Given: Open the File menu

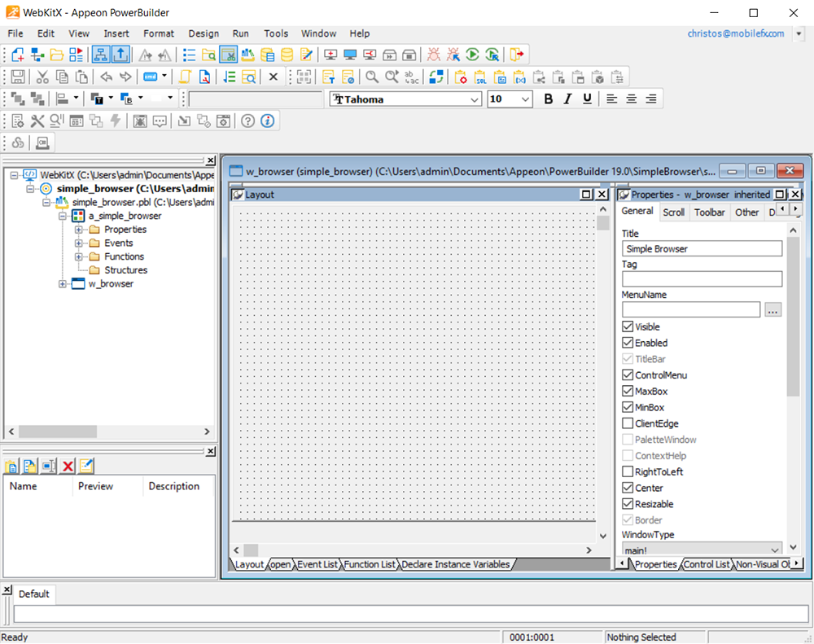Looking at the screenshot, I should click(x=15, y=33).
